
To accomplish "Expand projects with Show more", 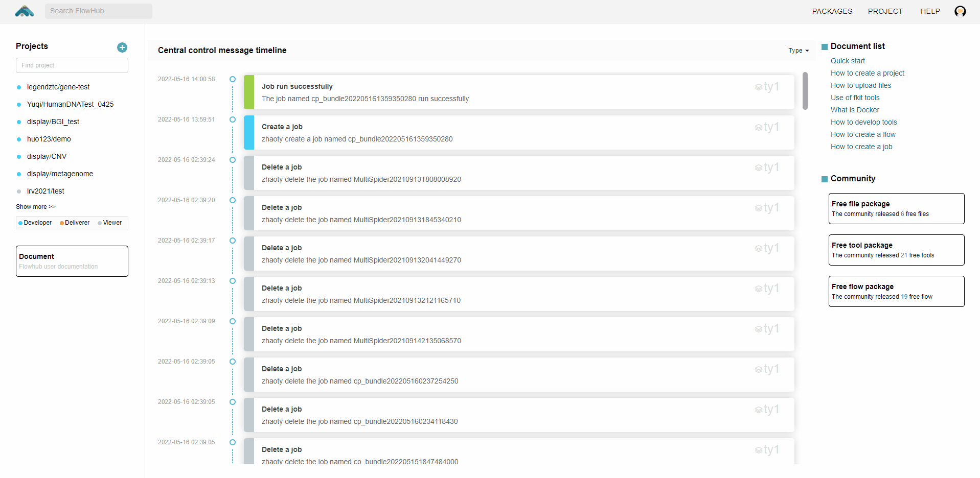I will coord(35,207).
